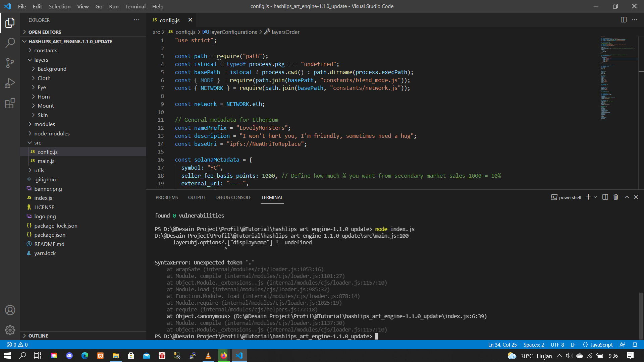Open the Search view in the activity bar
The height and width of the screenshot is (362, 644).
[x=10, y=43]
